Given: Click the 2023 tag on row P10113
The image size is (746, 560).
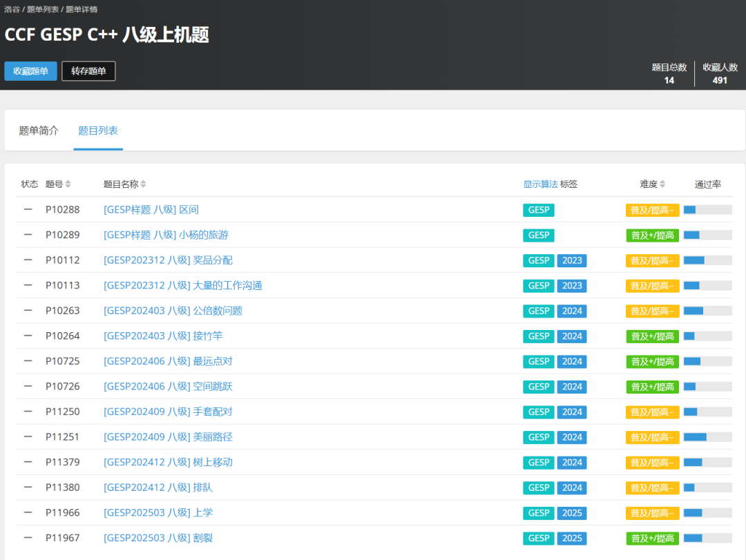Looking at the screenshot, I should (x=572, y=286).
